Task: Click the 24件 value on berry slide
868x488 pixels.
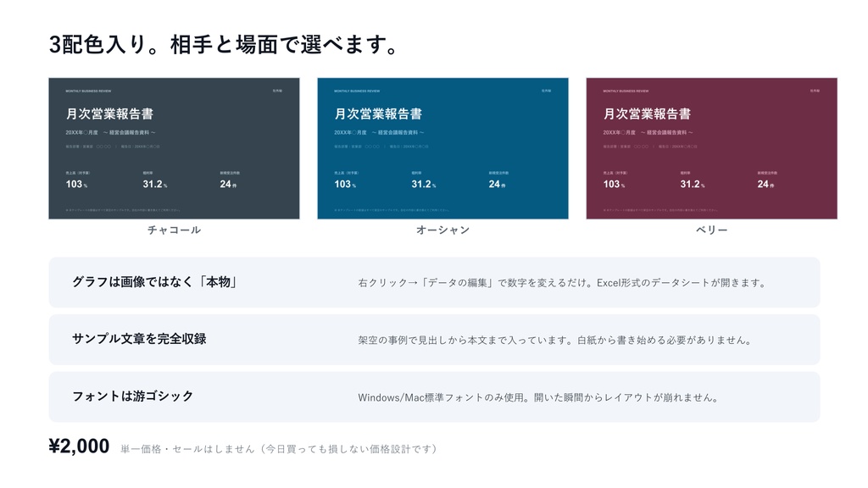Action: click(x=765, y=184)
